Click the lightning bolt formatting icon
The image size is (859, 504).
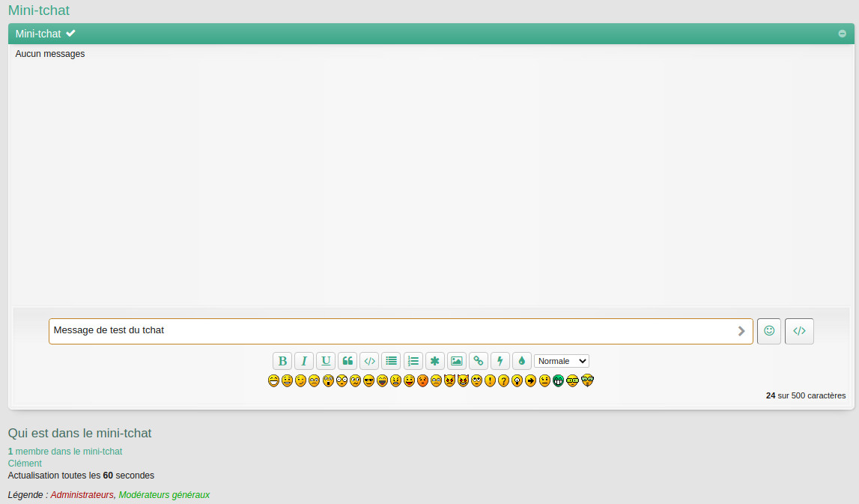(x=500, y=361)
